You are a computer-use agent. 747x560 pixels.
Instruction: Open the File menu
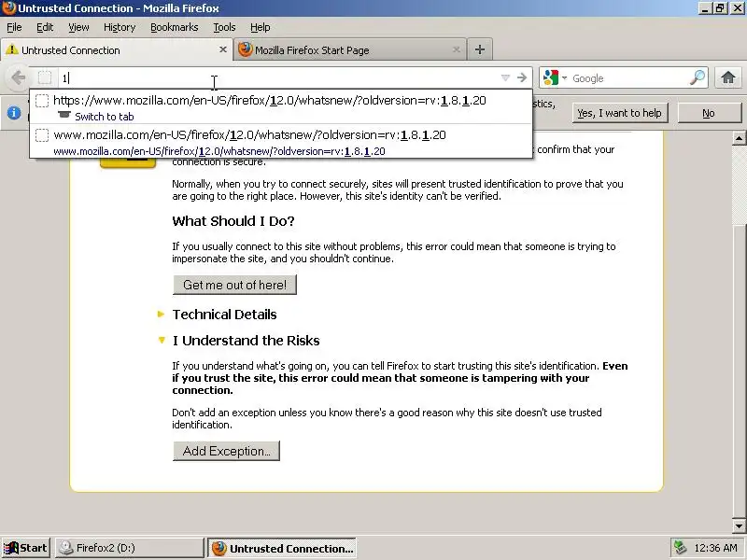14,27
